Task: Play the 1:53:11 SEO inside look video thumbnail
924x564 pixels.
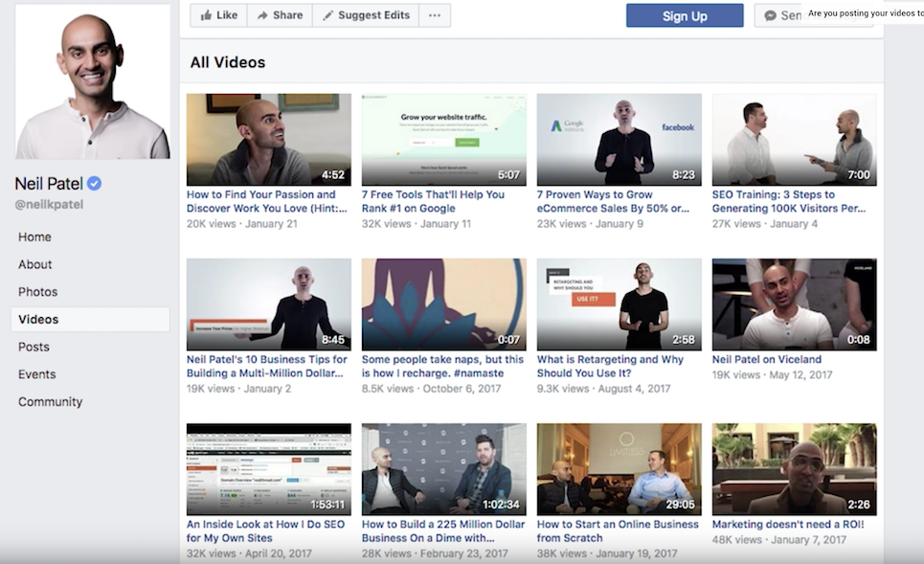Action: click(269, 470)
